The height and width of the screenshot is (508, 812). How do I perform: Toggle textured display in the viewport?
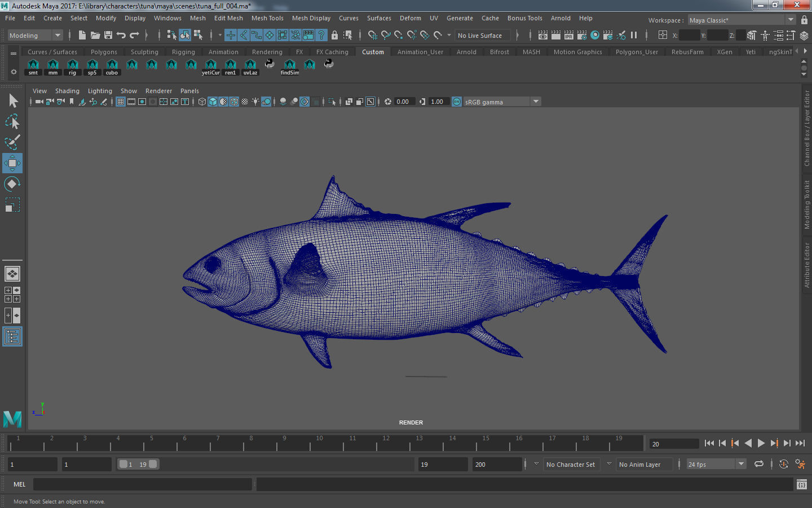click(245, 102)
